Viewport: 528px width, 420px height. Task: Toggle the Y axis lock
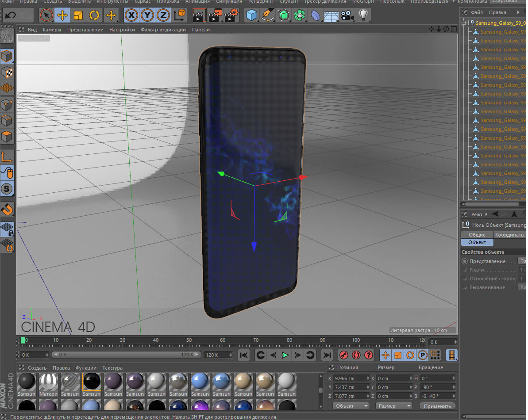[x=147, y=15]
